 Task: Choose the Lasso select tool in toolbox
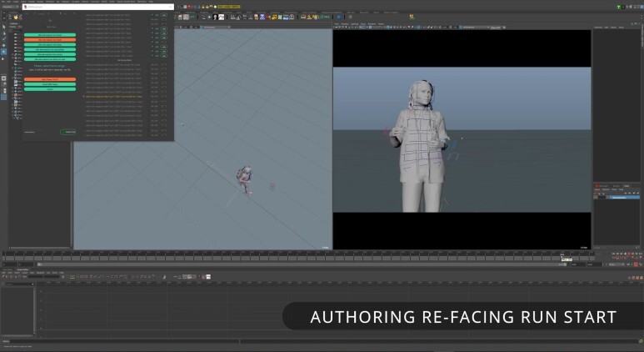pos(3,33)
